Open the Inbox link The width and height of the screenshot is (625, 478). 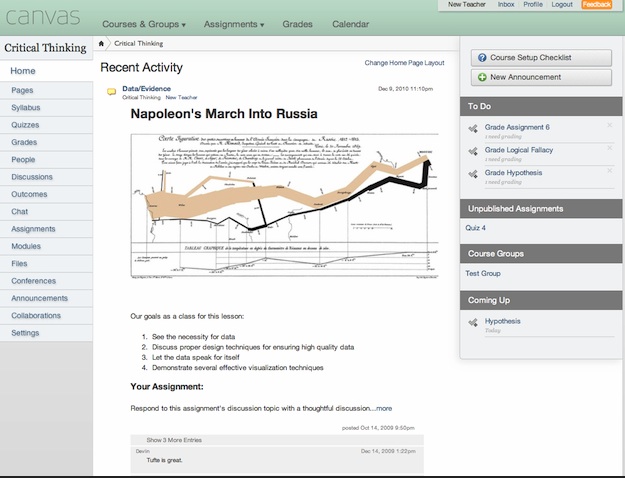click(506, 4)
